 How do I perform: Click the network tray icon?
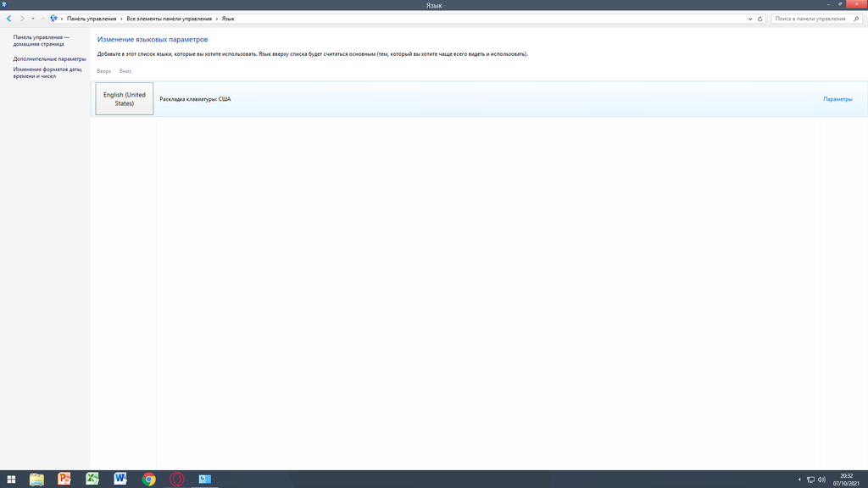(x=810, y=480)
